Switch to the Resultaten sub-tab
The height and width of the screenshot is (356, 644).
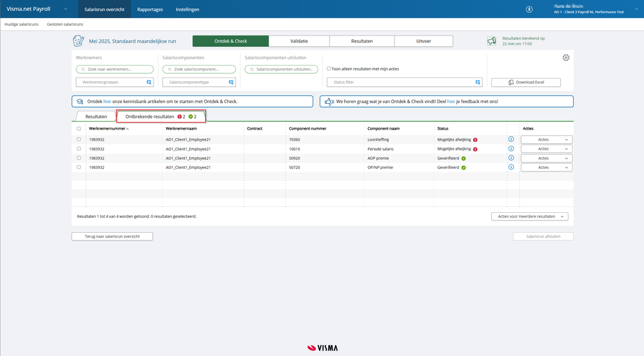coord(96,117)
